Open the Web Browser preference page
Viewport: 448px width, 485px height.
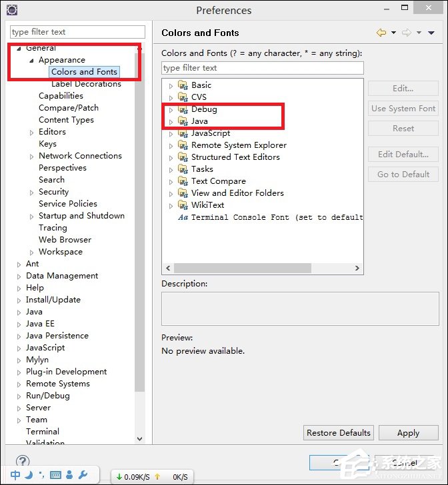tap(65, 240)
